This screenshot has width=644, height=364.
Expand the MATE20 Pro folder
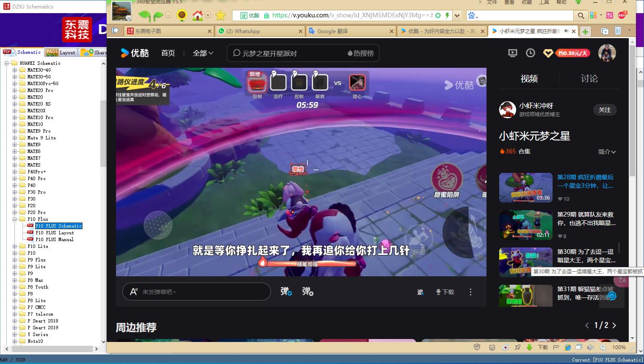(x=15, y=90)
